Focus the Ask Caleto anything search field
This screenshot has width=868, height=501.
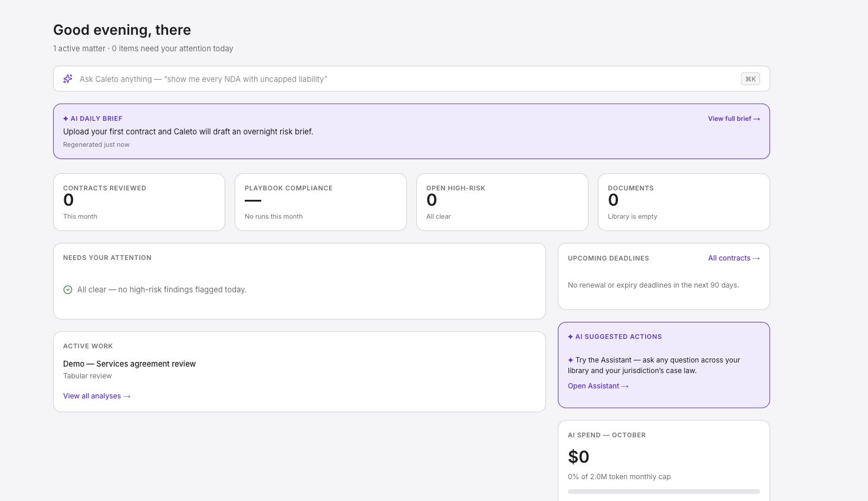(412, 79)
